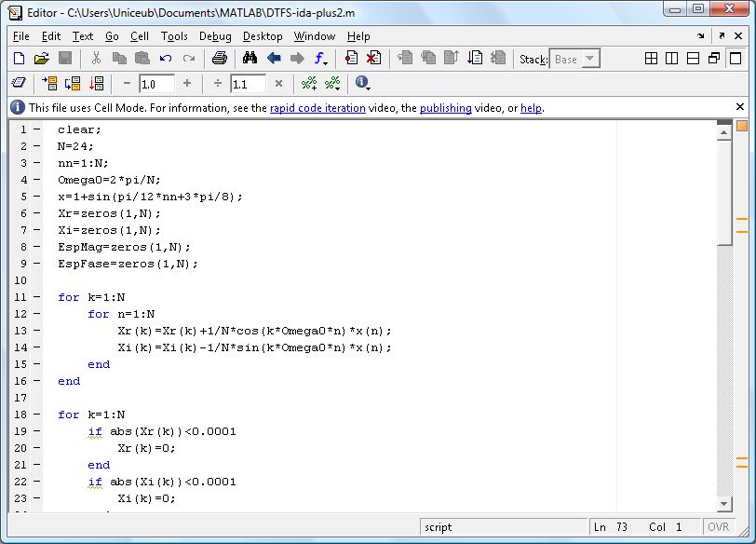This screenshot has width=756, height=544.
Task: Open the Go menu
Action: pos(112,36)
